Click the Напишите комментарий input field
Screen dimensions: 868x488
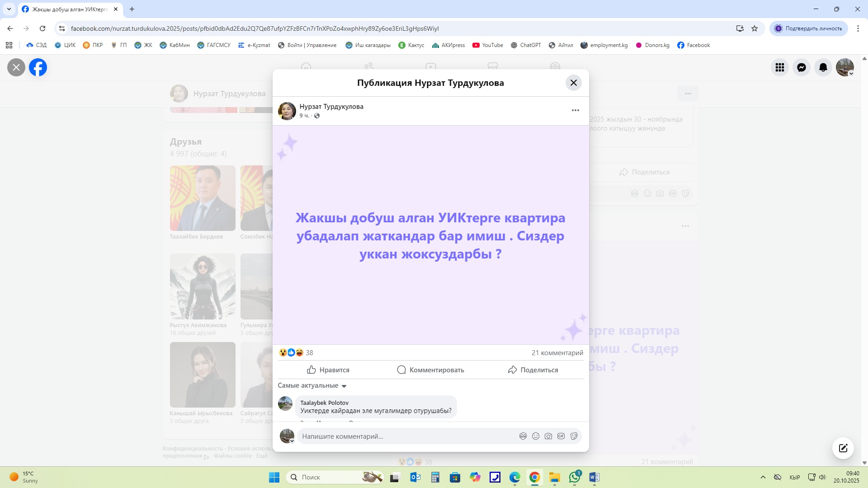coord(407,436)
